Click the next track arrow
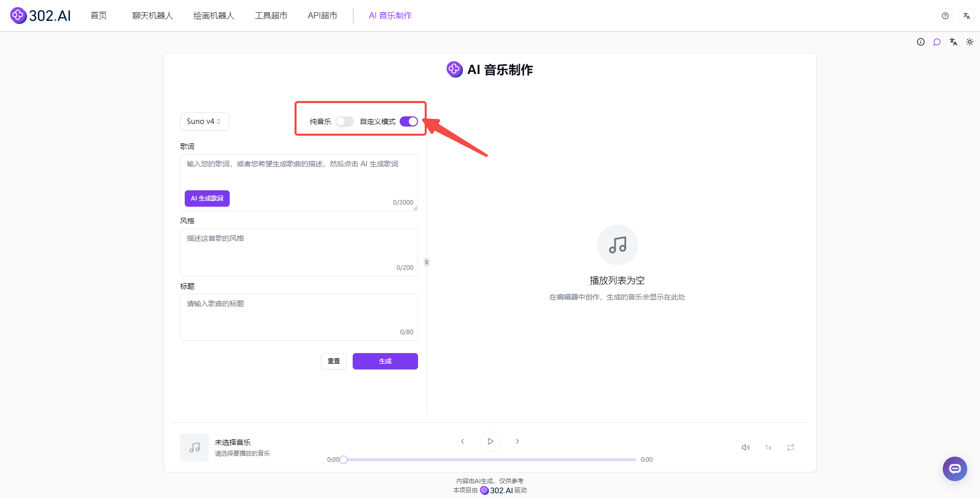The image size is (980, 499). point(518,441)
